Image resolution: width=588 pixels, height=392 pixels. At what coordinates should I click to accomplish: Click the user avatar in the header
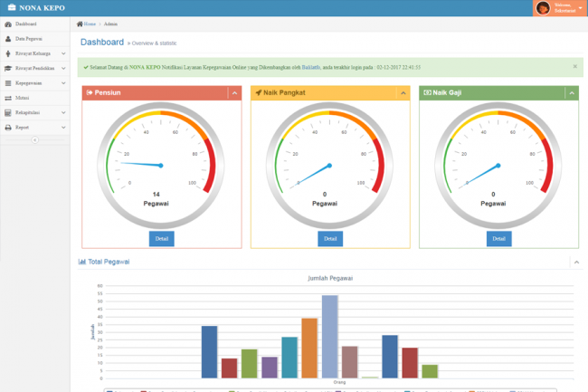(543, 8)
